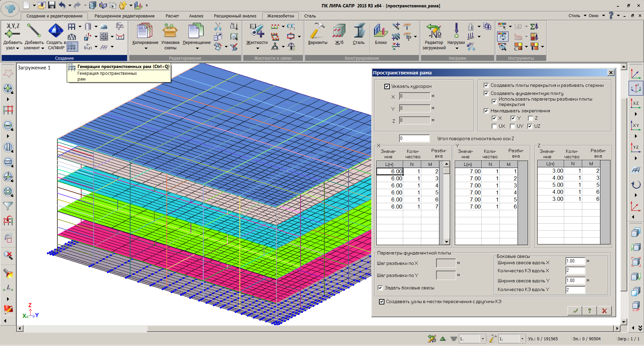Open the Редактор загружений icon

[x=434, y=31]
